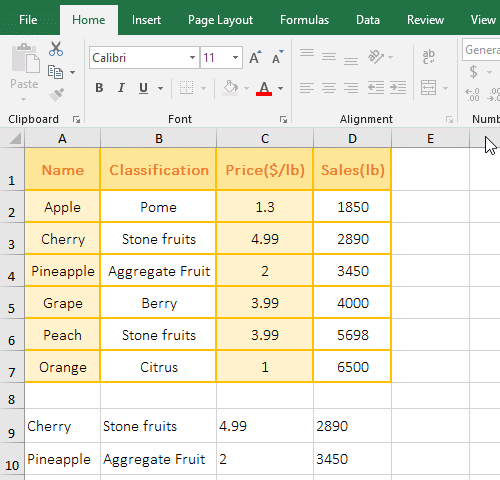Click the Select All corner triangle

point(15,138)
